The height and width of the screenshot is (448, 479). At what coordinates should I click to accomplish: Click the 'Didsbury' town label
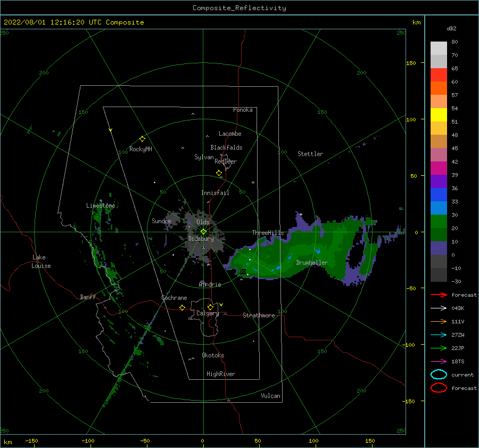coord(201,239)
